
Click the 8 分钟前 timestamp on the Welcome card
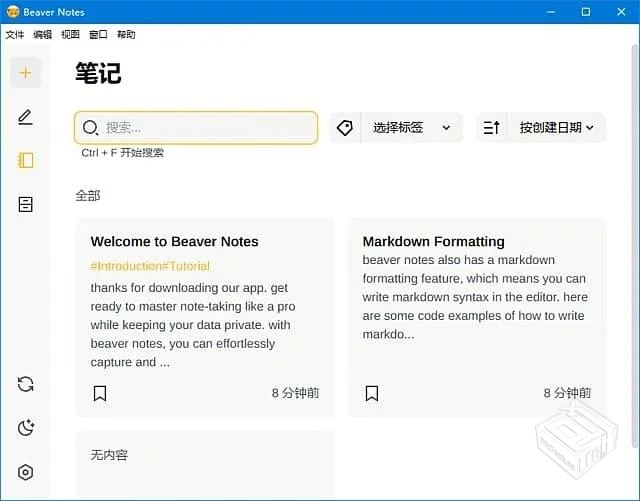click(296, 393)
